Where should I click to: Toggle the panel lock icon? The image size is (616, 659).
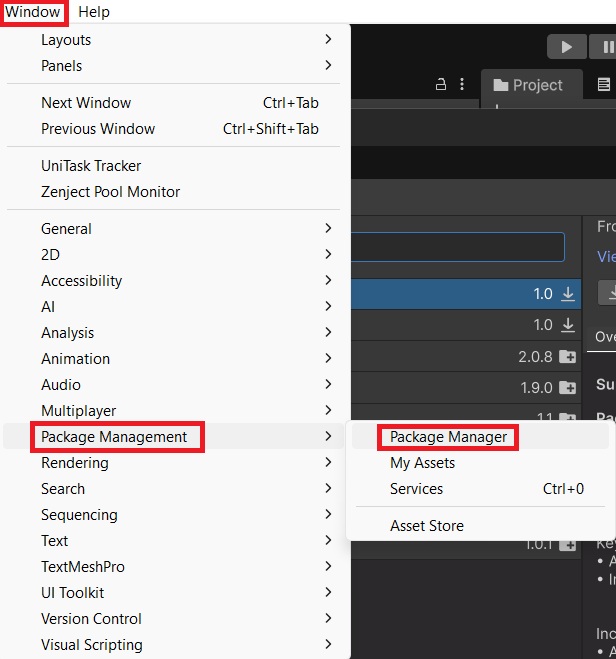click(441, 85)
